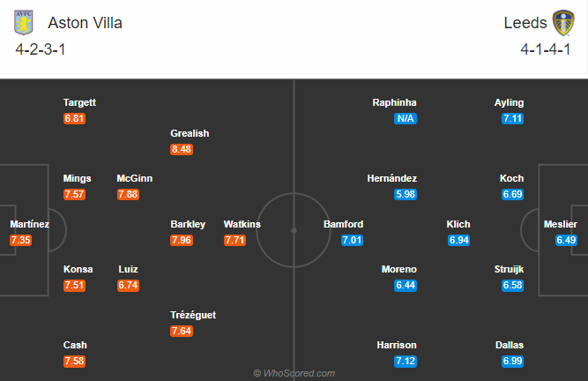Select Watkins' 7.71 rating badge
The image size is (588, 381).
234,240
